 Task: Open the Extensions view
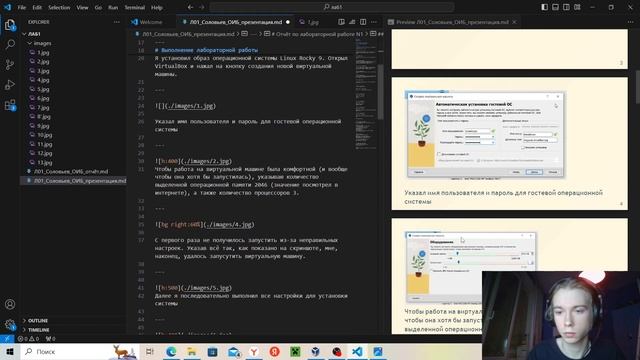pyautogui.click(x=10, y=105)
